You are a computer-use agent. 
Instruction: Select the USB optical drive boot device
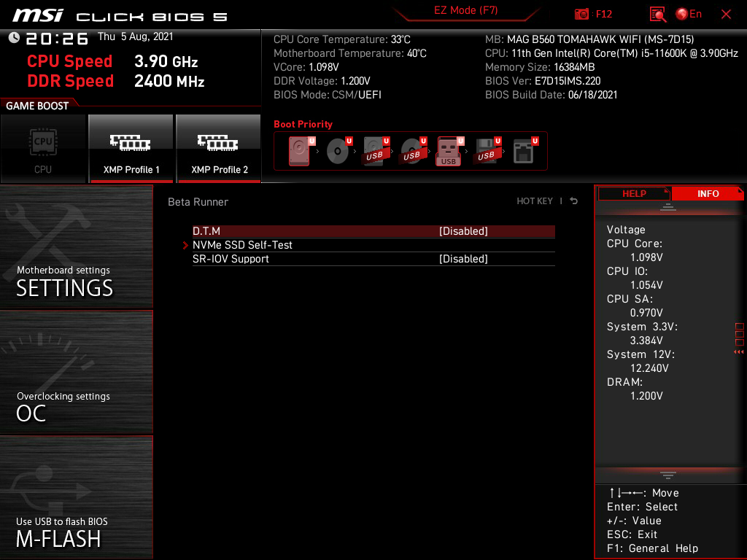point(413,151)
